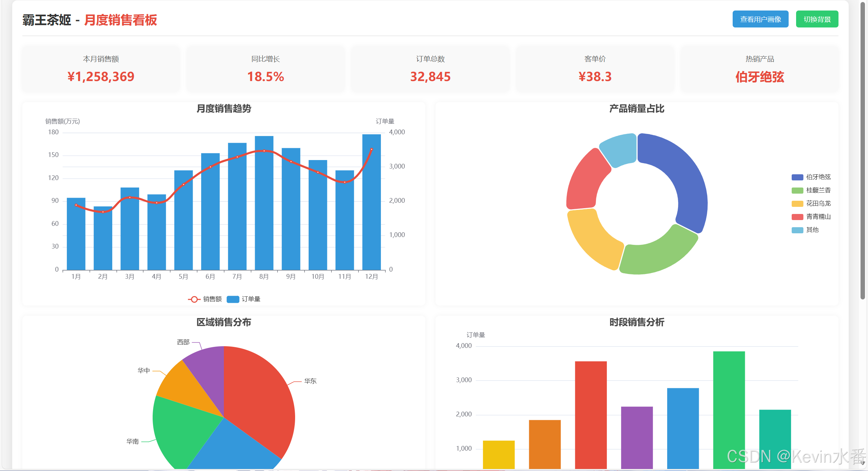
Task: Open the 本月销售额 summary card
Action: point(101,69)
